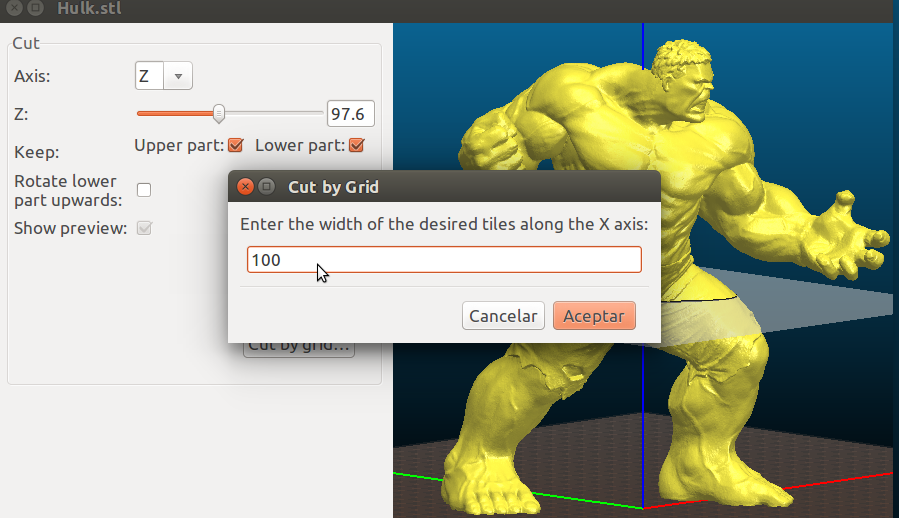Open the Axis dropdown showing Z
This screenshot has height=518, width=899.
[x=163, y=76]
